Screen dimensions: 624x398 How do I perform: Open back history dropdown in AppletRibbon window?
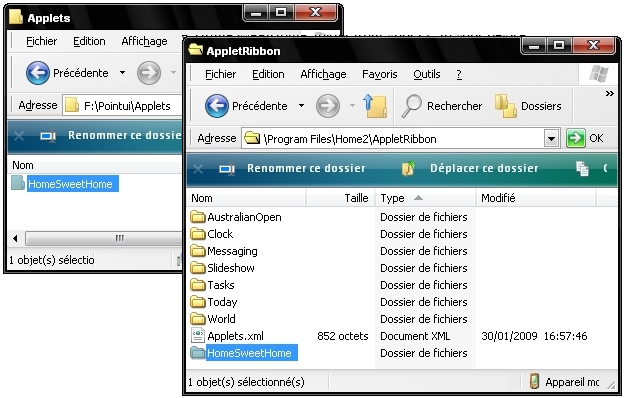pyautogui.click(x=302, y=106)
